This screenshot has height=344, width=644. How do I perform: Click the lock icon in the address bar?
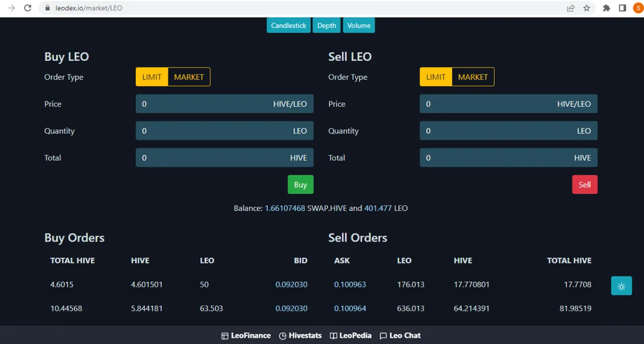(48, 8)
